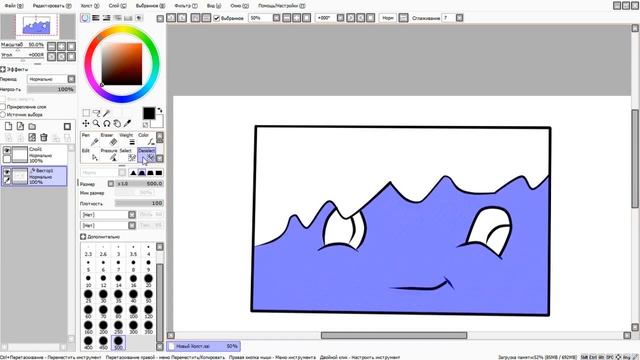Pick the rectangular selection tool

click(x=86, y=113)
